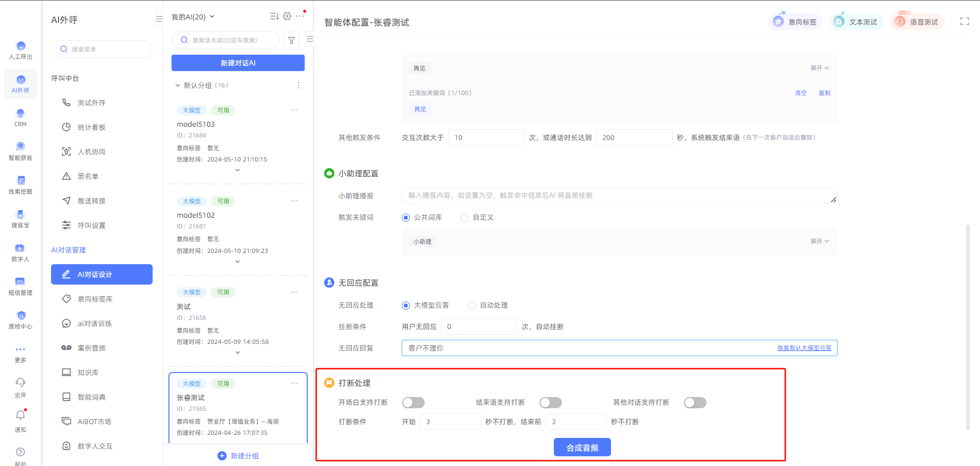Screen dimensions: 980x466
Task: Open AI对话设计 menu item
Action: (102, 274)
